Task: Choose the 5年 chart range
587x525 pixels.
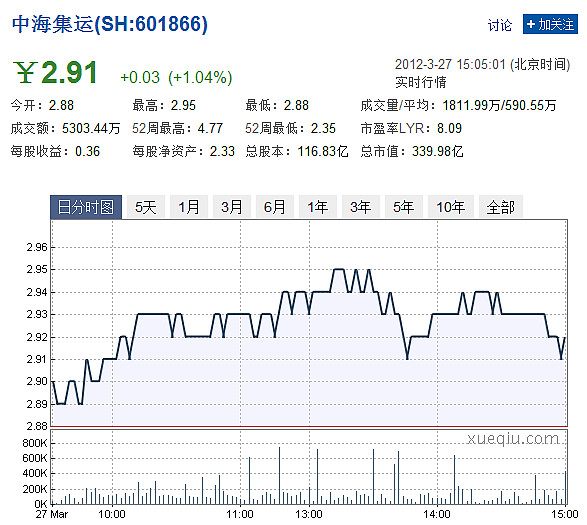Action: point(404,207)
